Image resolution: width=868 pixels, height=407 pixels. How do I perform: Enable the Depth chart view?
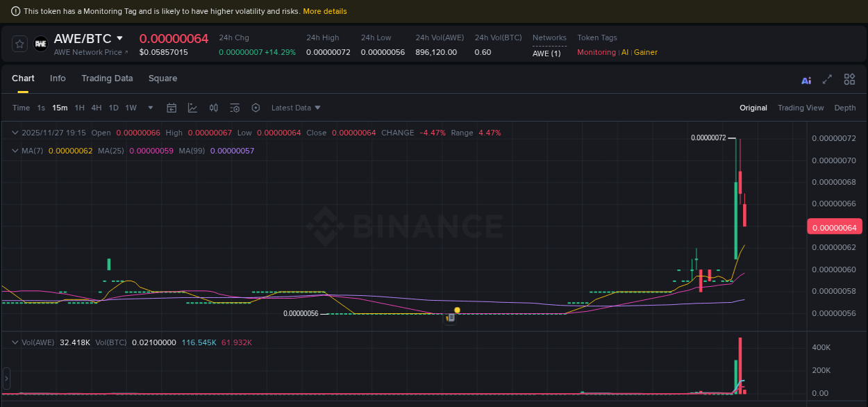pyautogui.click(x=845, y=108)
